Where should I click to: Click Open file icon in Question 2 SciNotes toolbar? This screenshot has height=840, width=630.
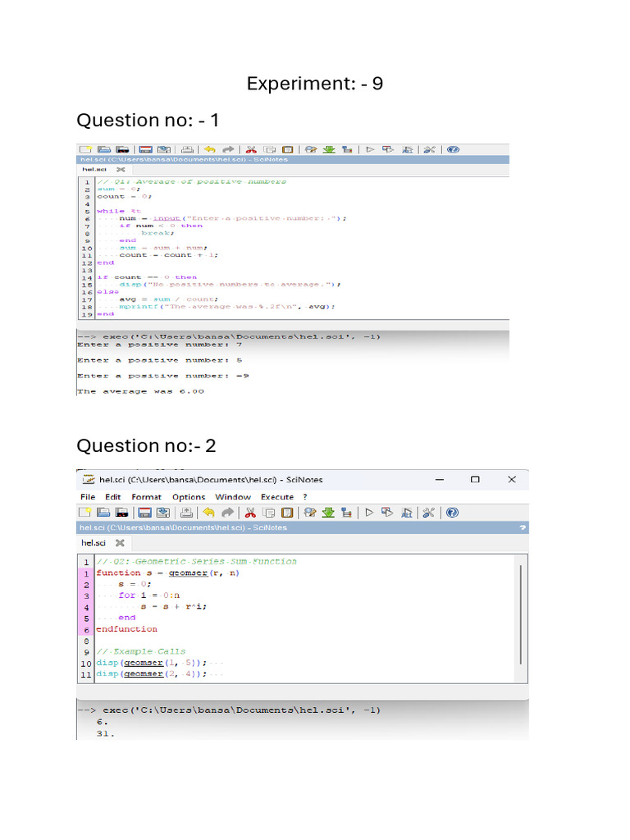(x=103, y=513)
